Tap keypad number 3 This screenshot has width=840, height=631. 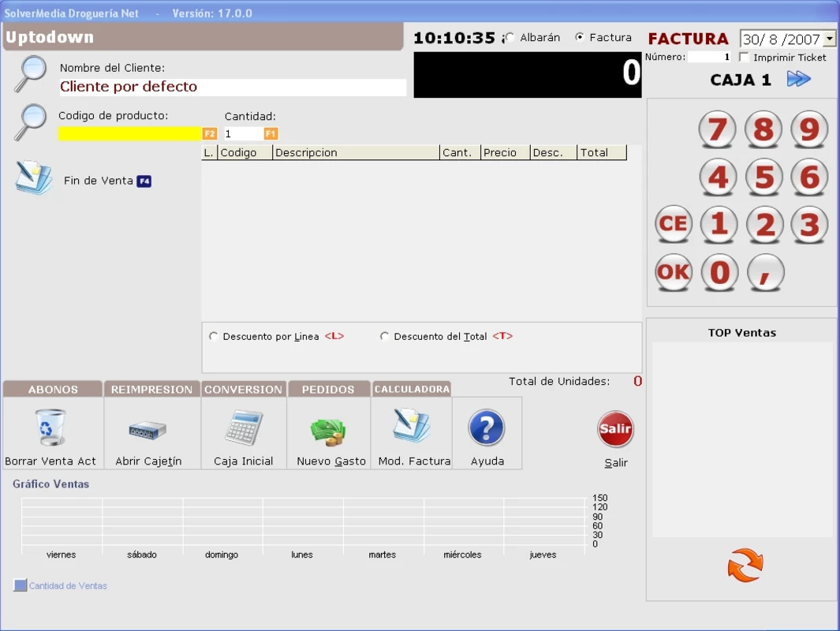[x=809, y=224]
